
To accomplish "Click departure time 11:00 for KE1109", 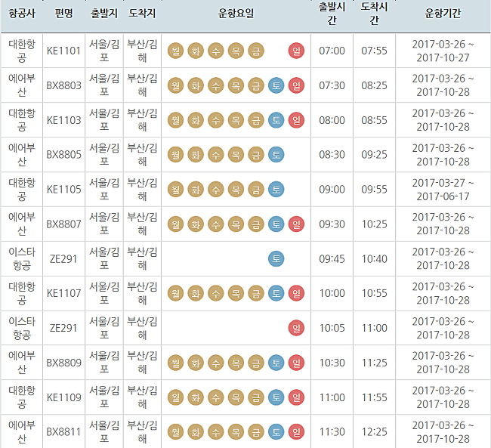I will tap(332, 397).
